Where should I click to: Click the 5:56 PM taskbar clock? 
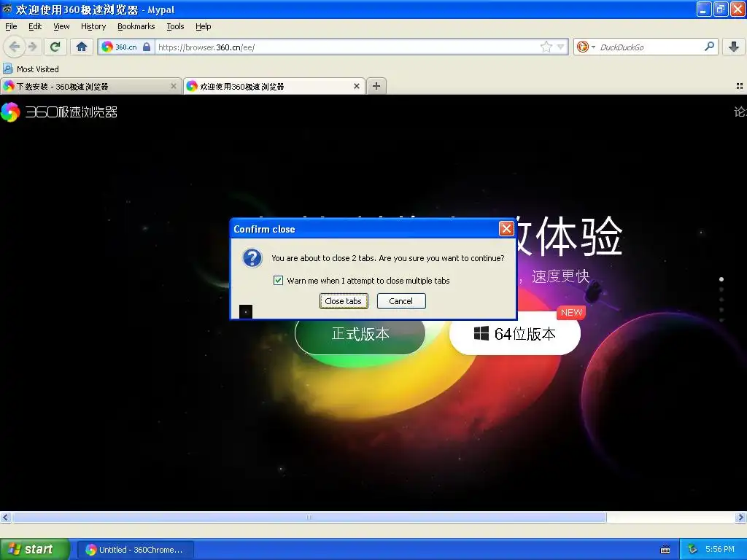[720, 550]
